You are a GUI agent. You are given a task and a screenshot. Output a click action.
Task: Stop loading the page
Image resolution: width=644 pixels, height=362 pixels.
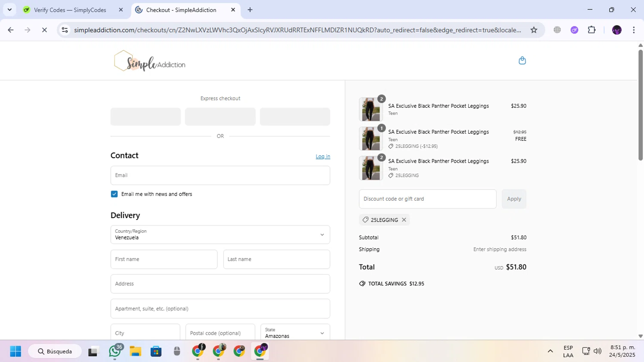pyautogui.click(x=44, y=30)
